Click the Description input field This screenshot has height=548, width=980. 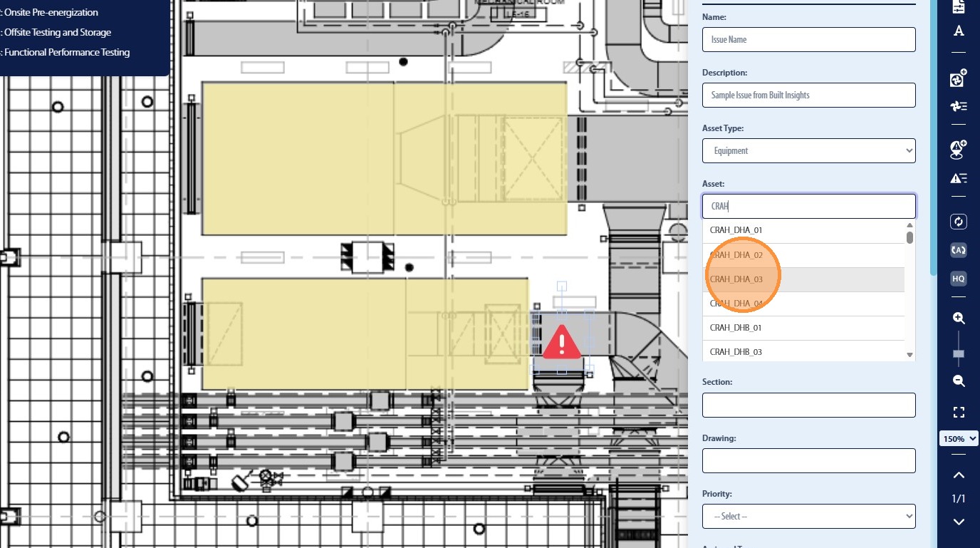(808, 95)
